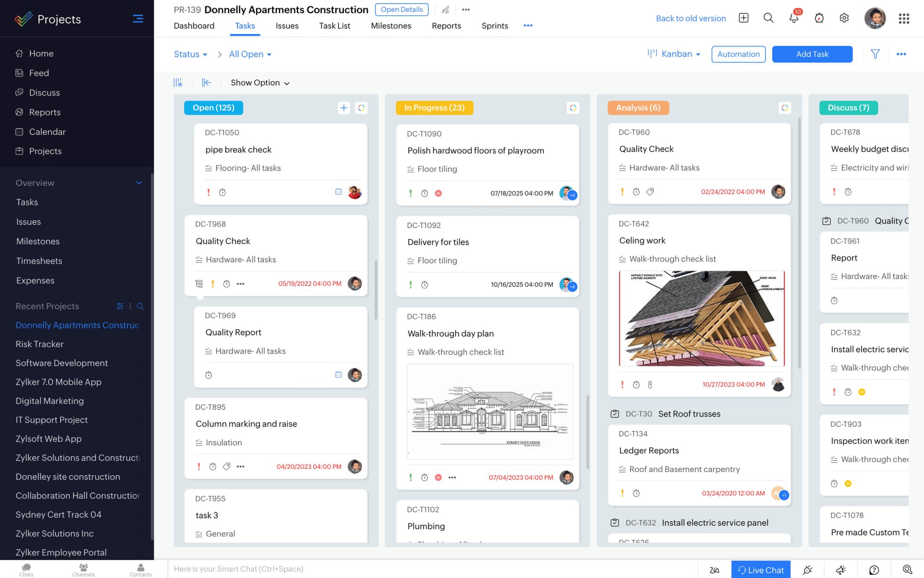Open the Status dropdown
Image resolution: width=924 pixels, height=578 pixels.
[x=190, y=54]
